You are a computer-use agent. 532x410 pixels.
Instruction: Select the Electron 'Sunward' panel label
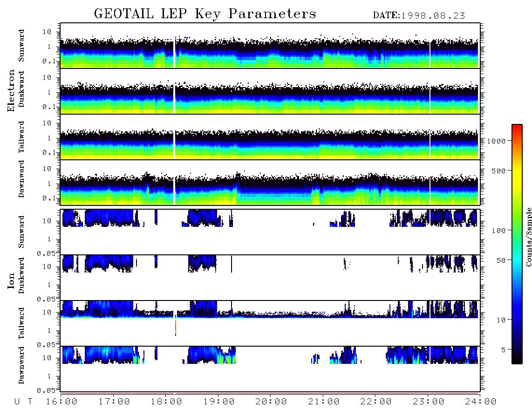pyautogui.click(x=21, y=46)
